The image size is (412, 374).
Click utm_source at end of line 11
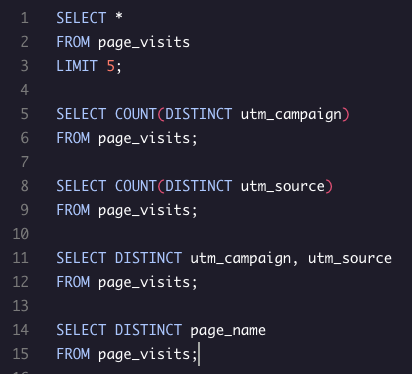[x=350, y=258]
